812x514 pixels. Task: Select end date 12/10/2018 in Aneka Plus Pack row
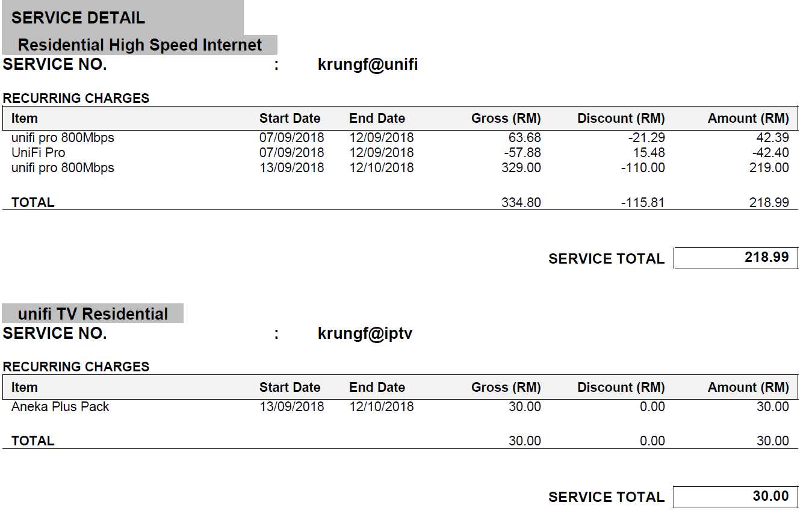(x=382, y=407)
